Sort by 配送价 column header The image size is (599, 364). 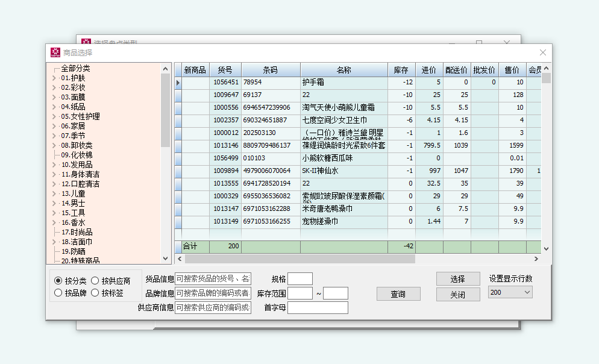pos(457,70)
